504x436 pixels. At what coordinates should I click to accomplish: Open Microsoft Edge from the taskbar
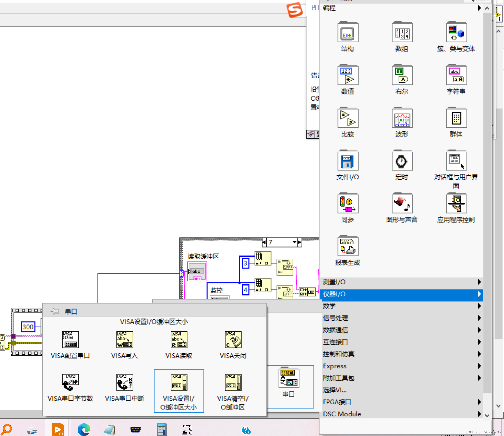point(84,430)
